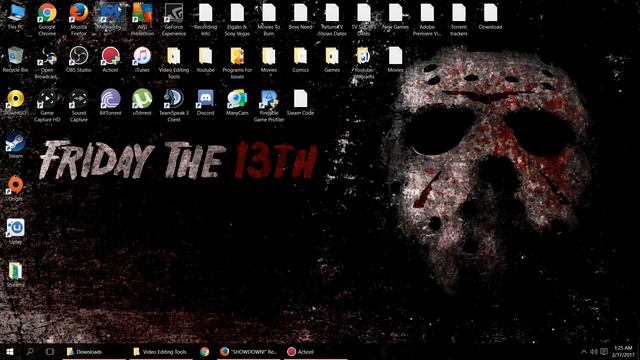Select the Recording Info file

pyautogui.click(x=205, y=20)
